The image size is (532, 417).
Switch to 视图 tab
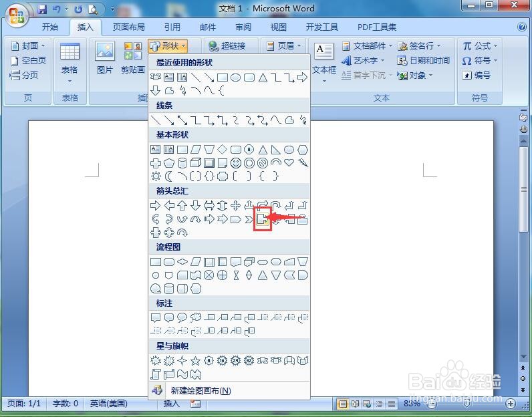(x=279, y=27)
